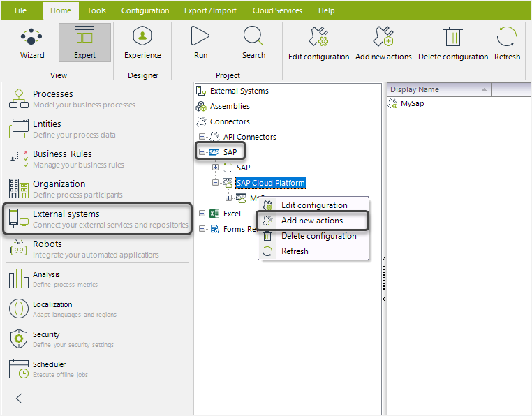Image resolution: width=532 pixels, height=416 pixels.
Task: Switch to the Configuration ribbon tab
Action: (x=145, y=10)
